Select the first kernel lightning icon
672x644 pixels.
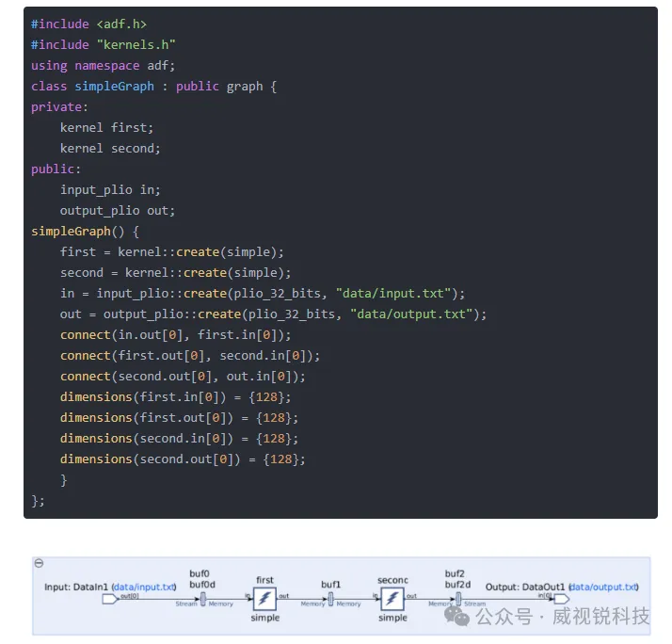coord(264,599)
